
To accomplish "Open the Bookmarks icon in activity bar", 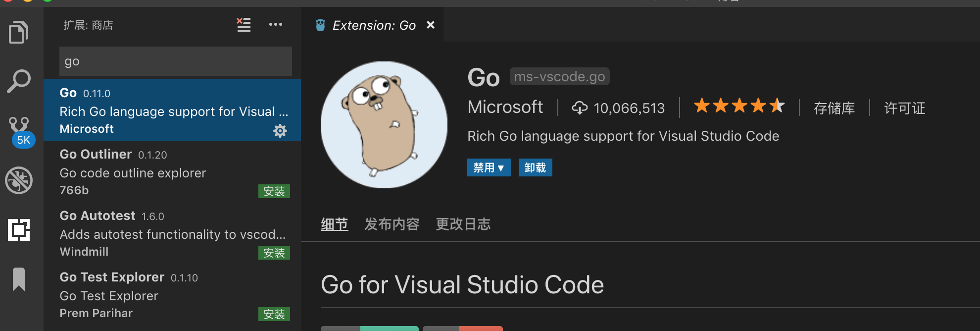I will coord(19,279).
